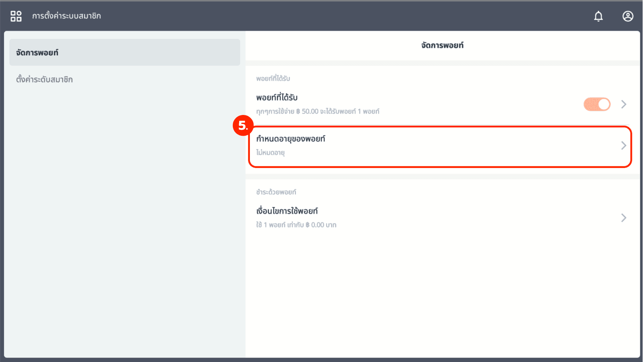
Task: Click พอยท์ที่ได้รับ setting title
Action: pyautogui.click(x=277, y=98)
